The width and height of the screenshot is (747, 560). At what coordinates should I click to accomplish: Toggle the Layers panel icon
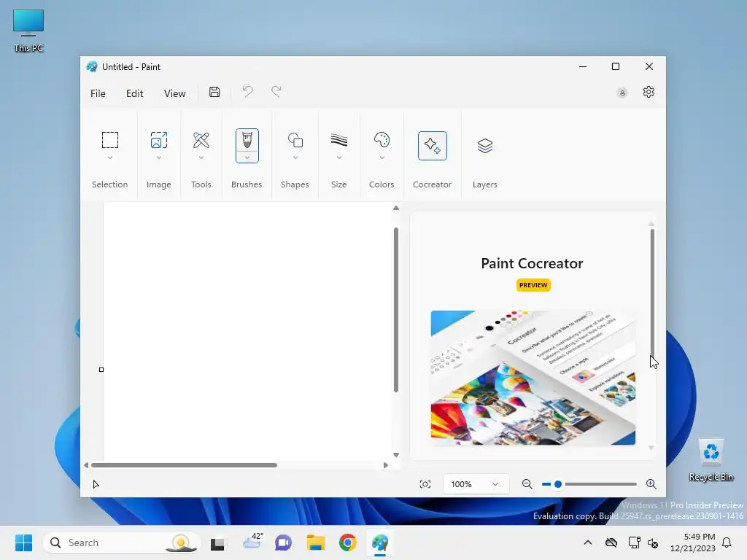(484, 145)
